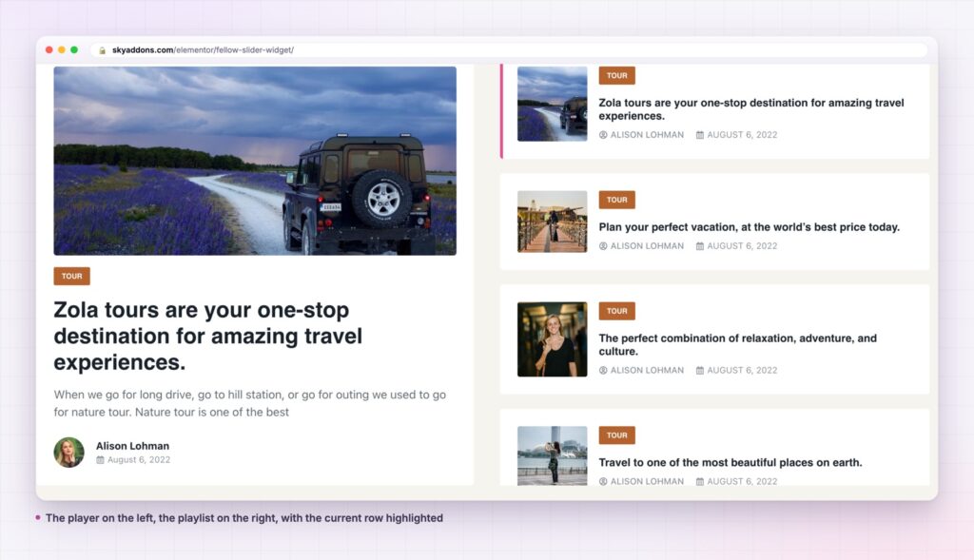This screenshot has width=974, height=560.
Task: Click the user icon in the beautiful places row
Action: click(x=603, y=481)
